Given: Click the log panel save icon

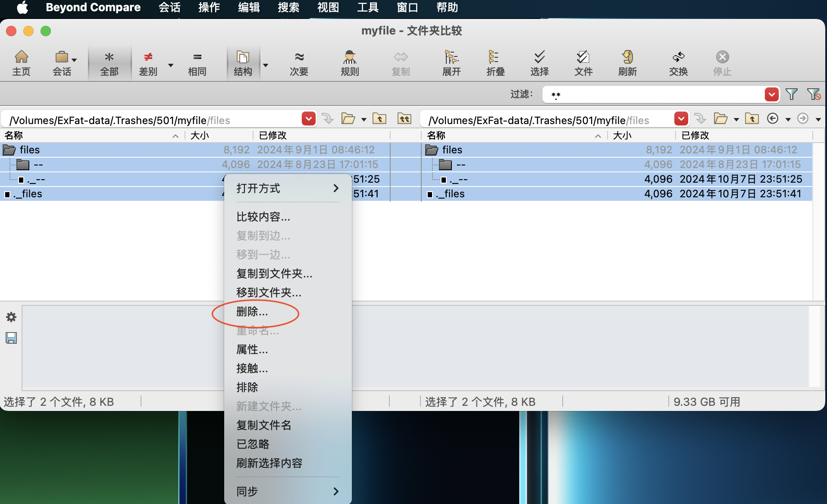Looking at the screenshot, I should click(x=11, y=338).
